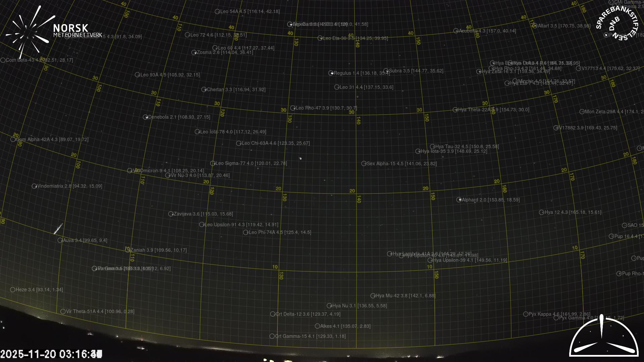644x362 pixels.
Task: Click the Hya Nu 3.1 star marker
Action: click(x=329, y=306)
